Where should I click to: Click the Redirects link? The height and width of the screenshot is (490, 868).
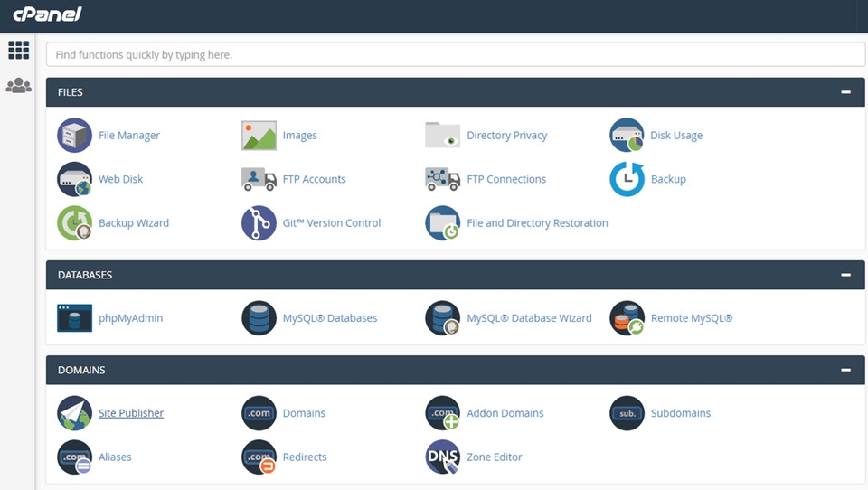(x=305, y=457)
